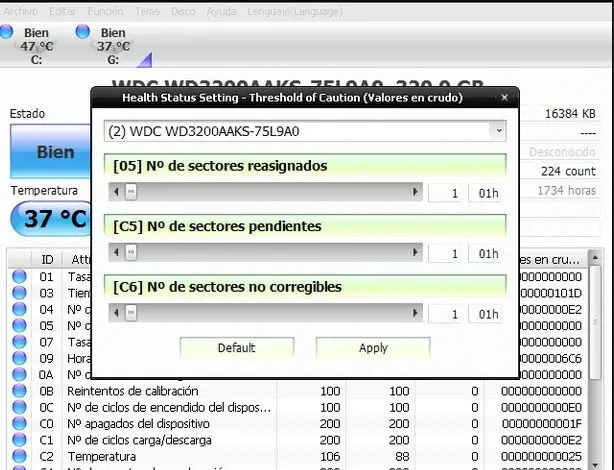
Task: Click hex value 01h for sectores reasignados
Action: [x=486, y=193]
